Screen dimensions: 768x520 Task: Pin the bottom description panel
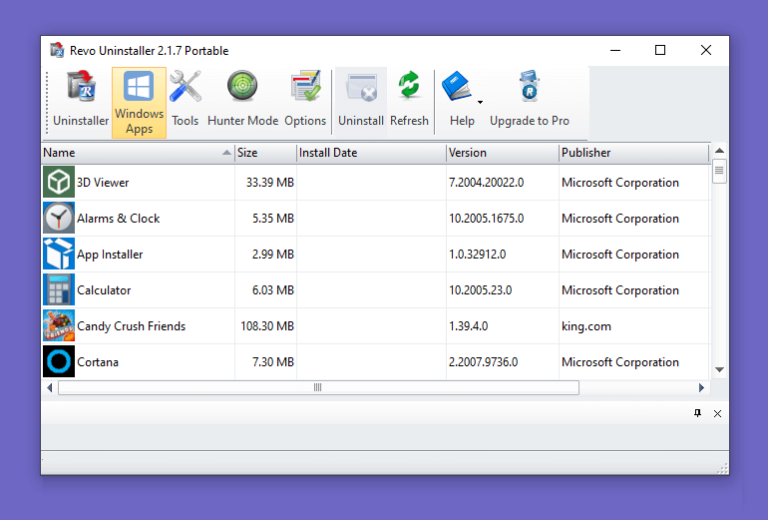[x=697, y=413]
